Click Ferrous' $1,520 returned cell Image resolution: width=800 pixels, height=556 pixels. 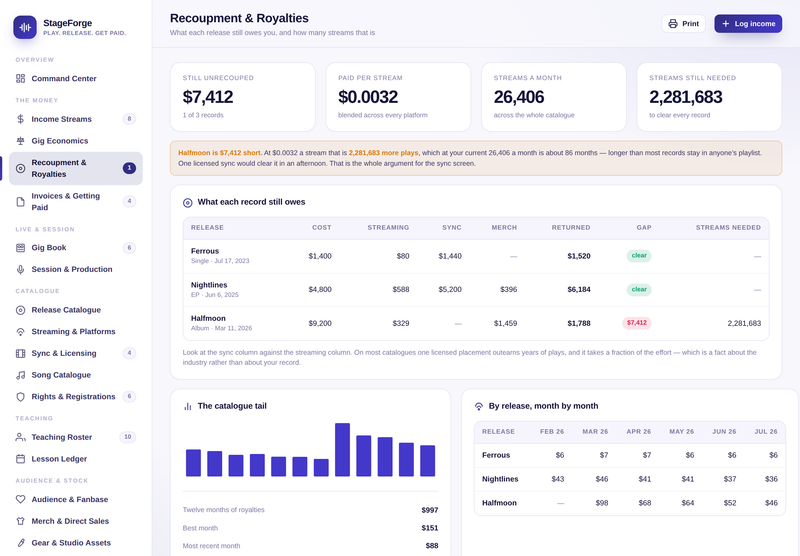[579, 256]
